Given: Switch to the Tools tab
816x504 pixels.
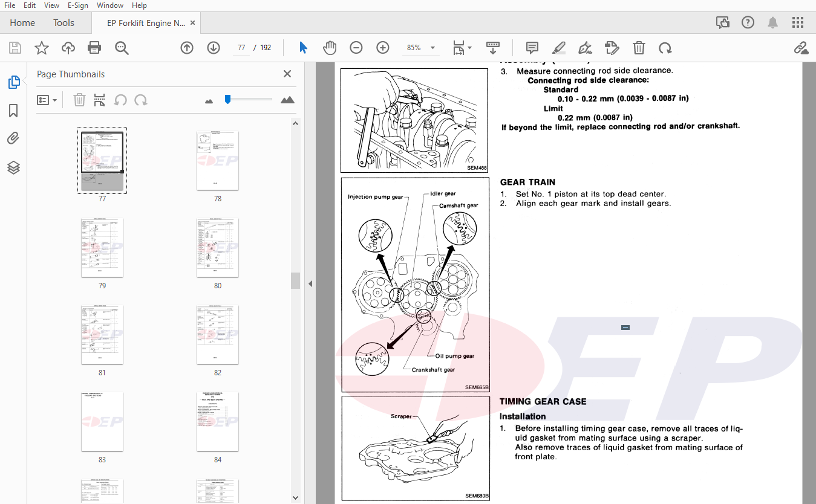Looking at the screenshot, I should click(x=64, y=23).
